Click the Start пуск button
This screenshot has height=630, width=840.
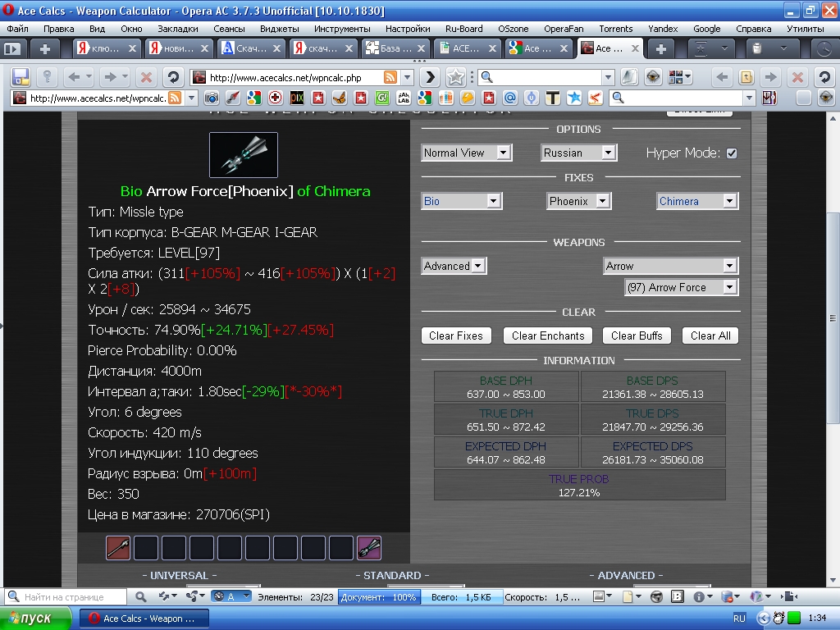(x=34, y=619)
